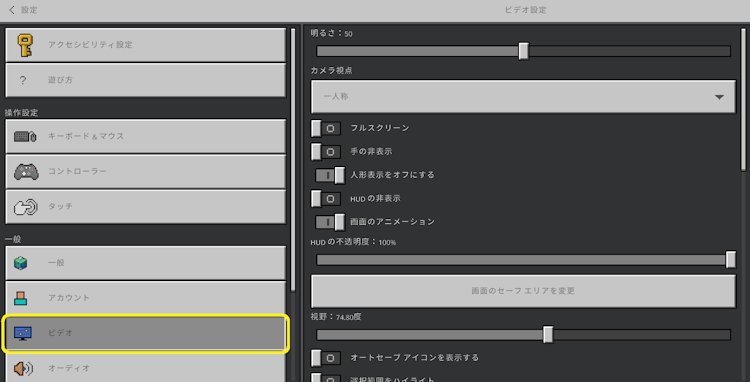Image resolution: width=750 pixels, height=382 pixels.
Task: Click the globe 一般 icon
Action: 21,263
